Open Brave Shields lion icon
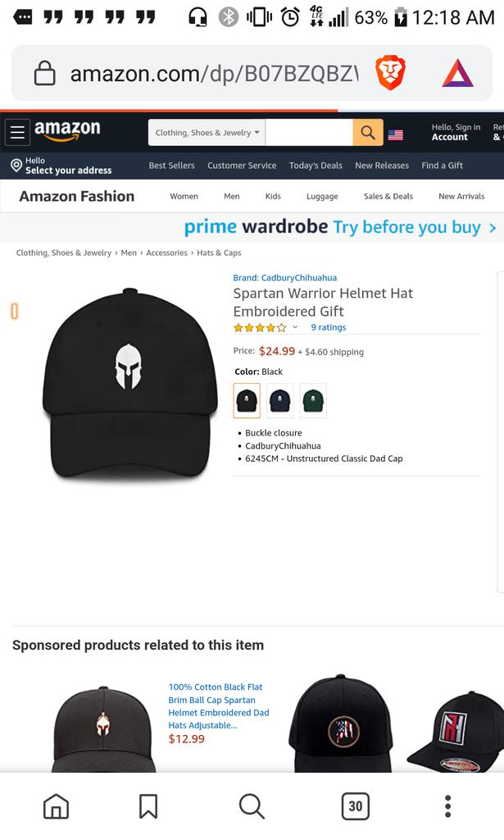The height and width of the screenshot is (840, 504). (390, 73)
